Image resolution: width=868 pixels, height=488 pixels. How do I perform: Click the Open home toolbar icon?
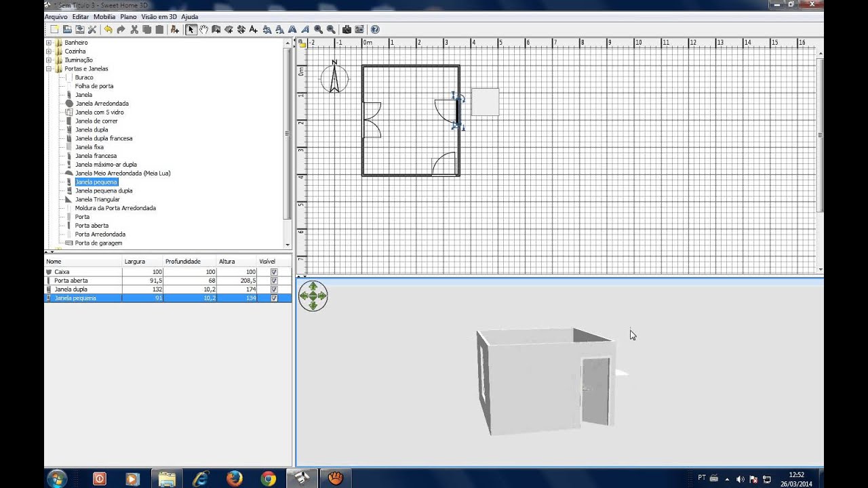tap(67, 30)
